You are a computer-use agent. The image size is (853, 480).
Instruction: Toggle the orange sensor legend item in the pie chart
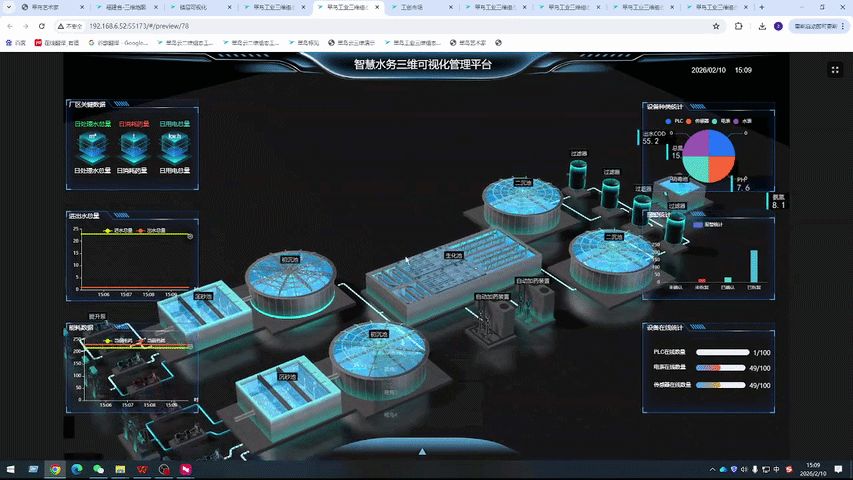[x=697, y=121]
